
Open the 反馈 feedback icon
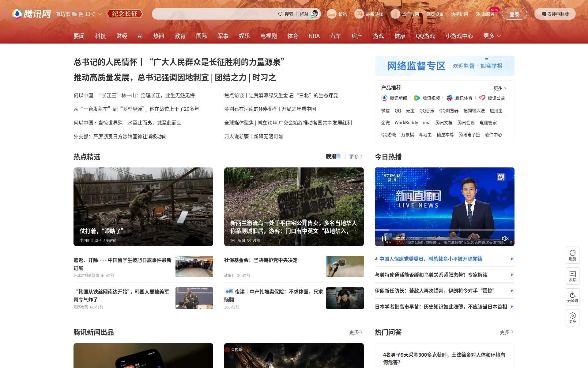(x=573, y=274)
